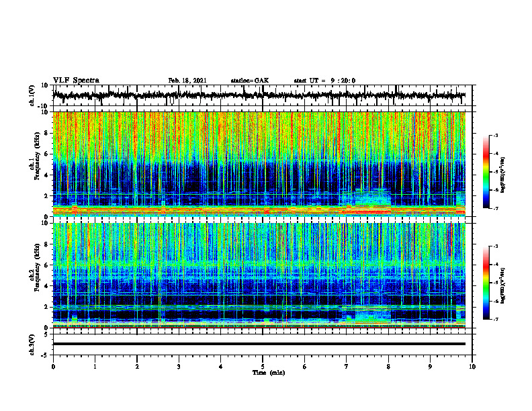Click the ch.1 spectrogram color scale bar

[486, 172]
